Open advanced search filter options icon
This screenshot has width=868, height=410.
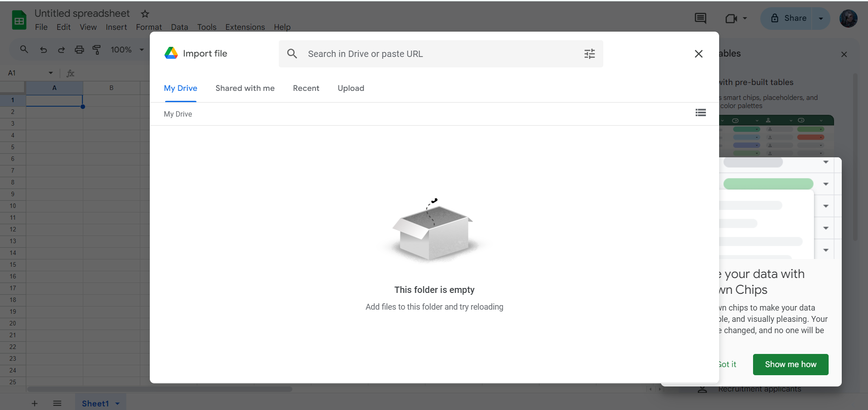(589, 54)
